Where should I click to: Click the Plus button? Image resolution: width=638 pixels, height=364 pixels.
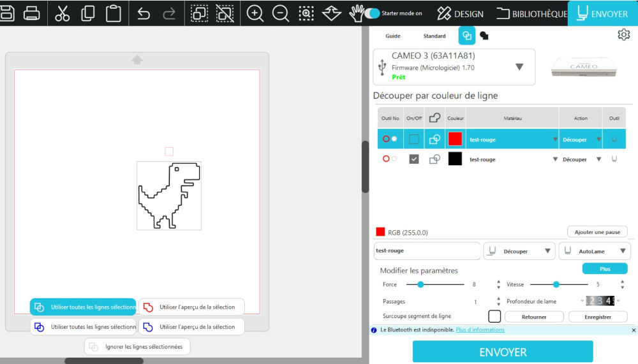pos(605,269)
